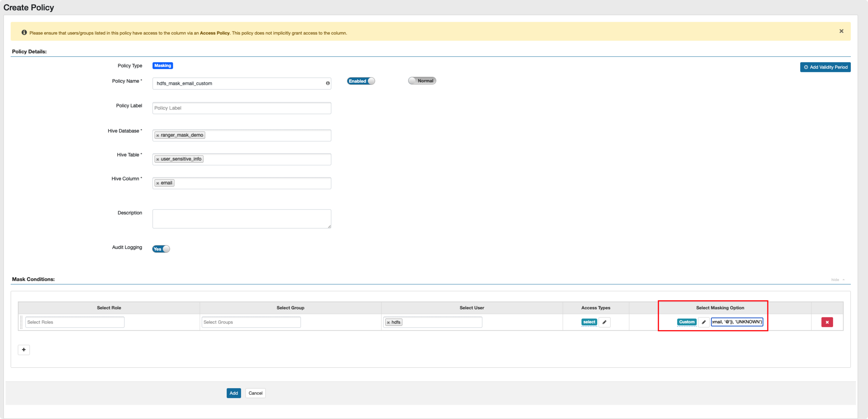Dismiss the yellow access policy warning banner
The height and width of the screenshot is (419, 868).
click(841, 31)
